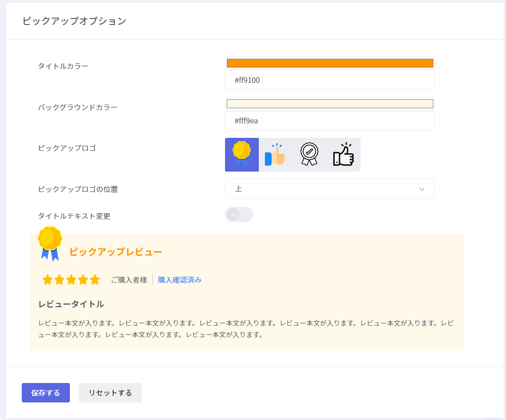Open the orange title color swatch
Image resolution: width=506 pixels, height=420 pixels.
click(330, 63)
